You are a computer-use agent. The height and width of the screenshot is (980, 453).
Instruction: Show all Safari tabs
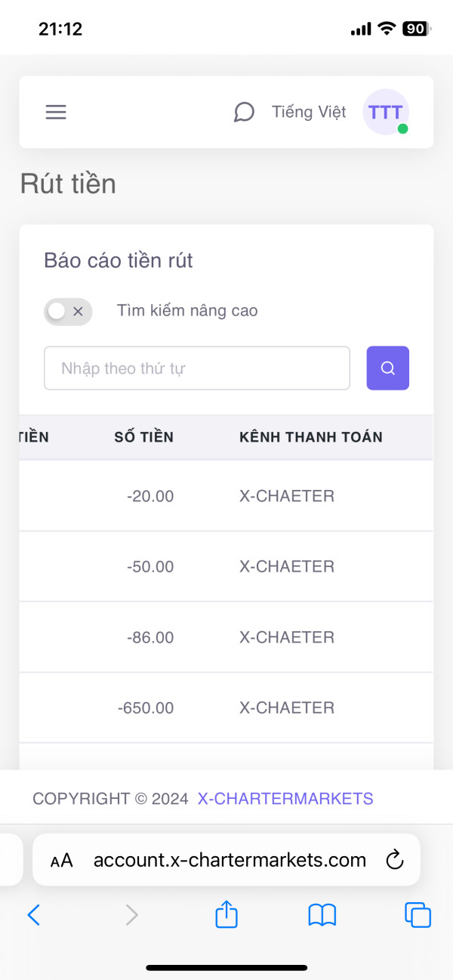click(x=418, y=915)
